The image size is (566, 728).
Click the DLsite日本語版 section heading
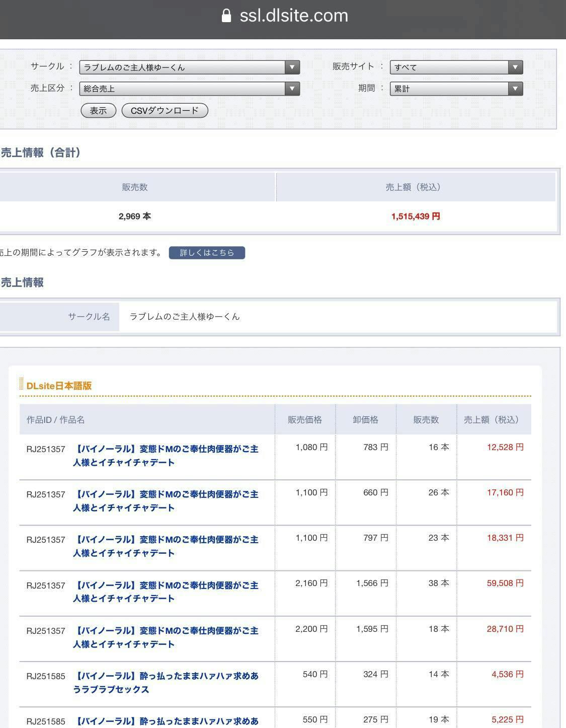59,386
